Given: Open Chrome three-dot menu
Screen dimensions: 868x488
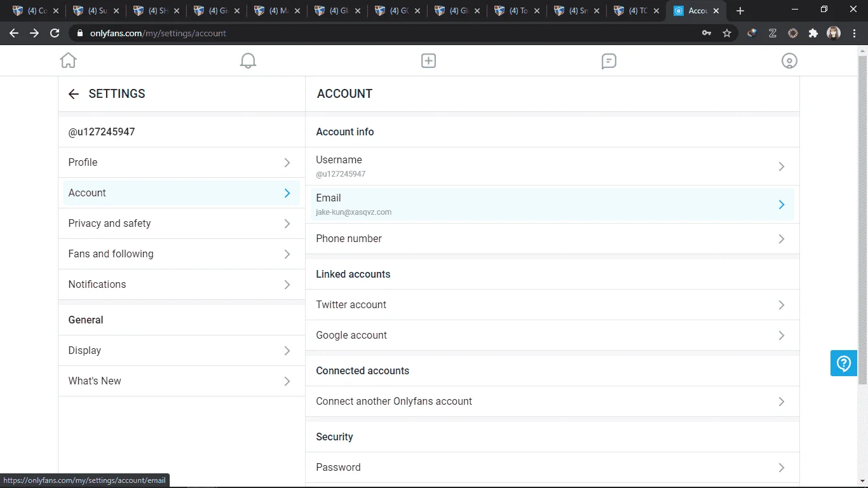Looking at the screenshot, I should pyautogui.click(x=855, y=33).
